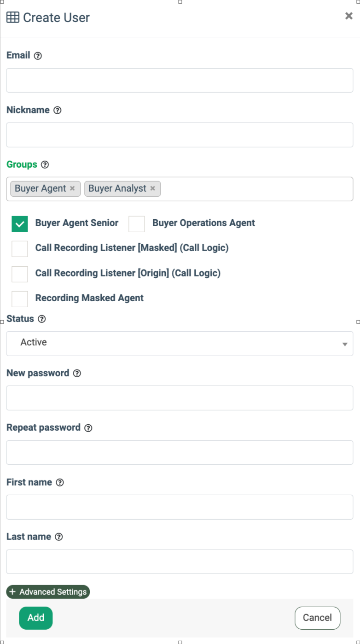Expand the Advanced Settings section
This screenshot has height=644, width=360.
click(x=48, y=592)
